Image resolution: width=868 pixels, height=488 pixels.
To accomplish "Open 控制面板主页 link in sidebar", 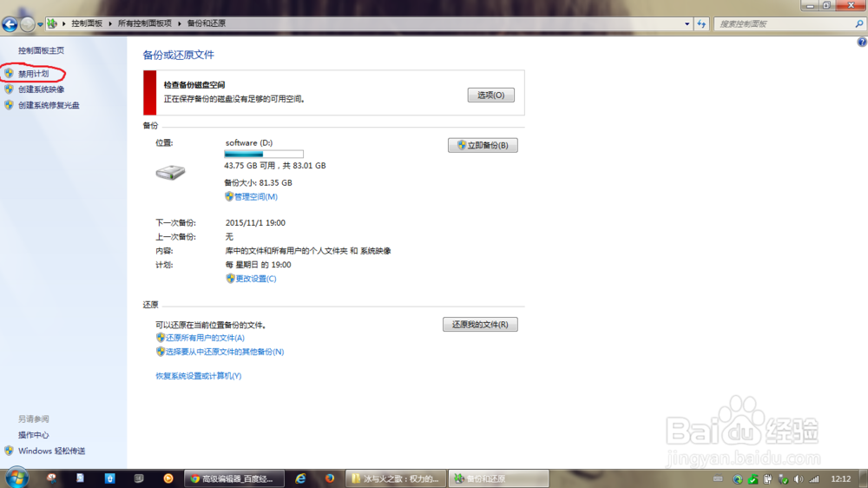I will point(41,50).
